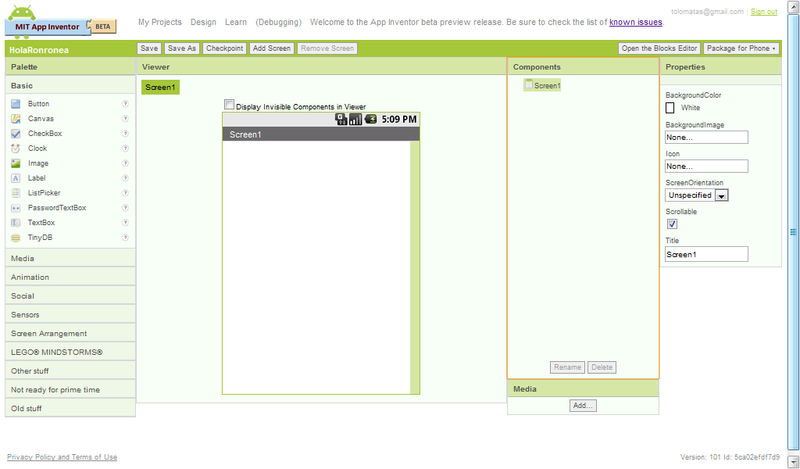Screen dimensions: 800x469
Task: Click the BackgroundColor White swatch
Action: pos(670,108)
